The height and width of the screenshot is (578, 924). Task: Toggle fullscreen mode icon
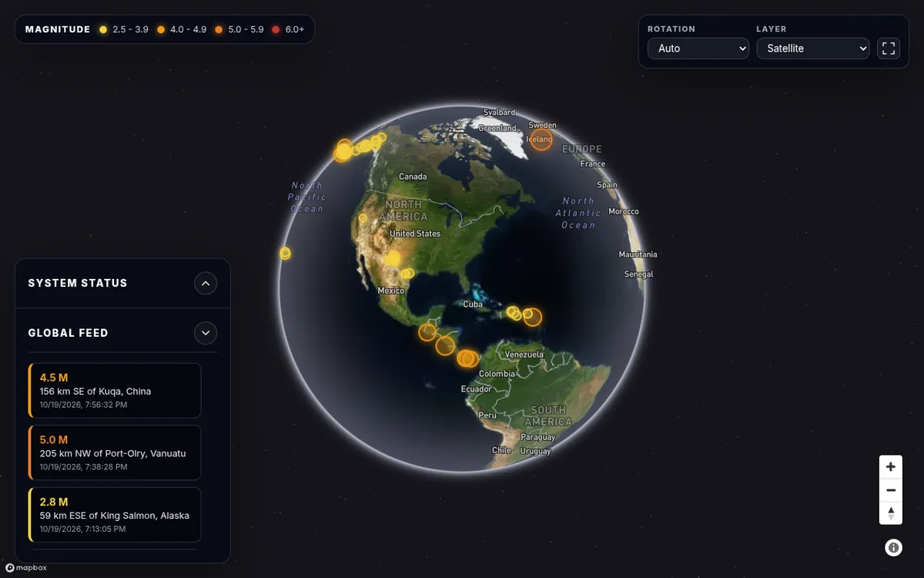click(889, 49)
